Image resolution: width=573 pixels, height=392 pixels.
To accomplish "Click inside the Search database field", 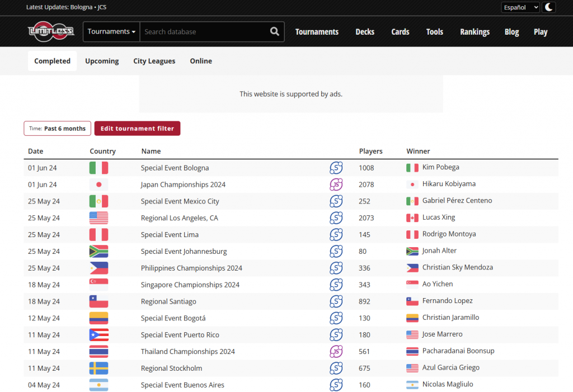I will (x=204, y=32).
